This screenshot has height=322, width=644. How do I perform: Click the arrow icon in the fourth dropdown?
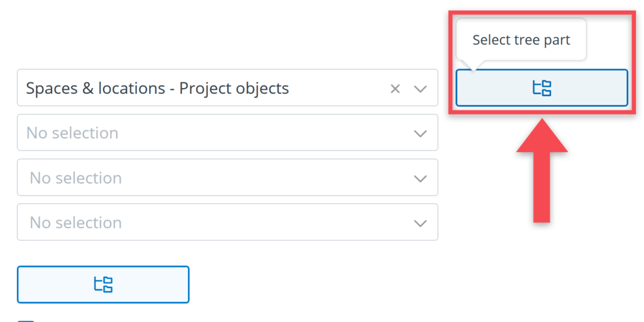pyautogui.click(x=421, y=223)
